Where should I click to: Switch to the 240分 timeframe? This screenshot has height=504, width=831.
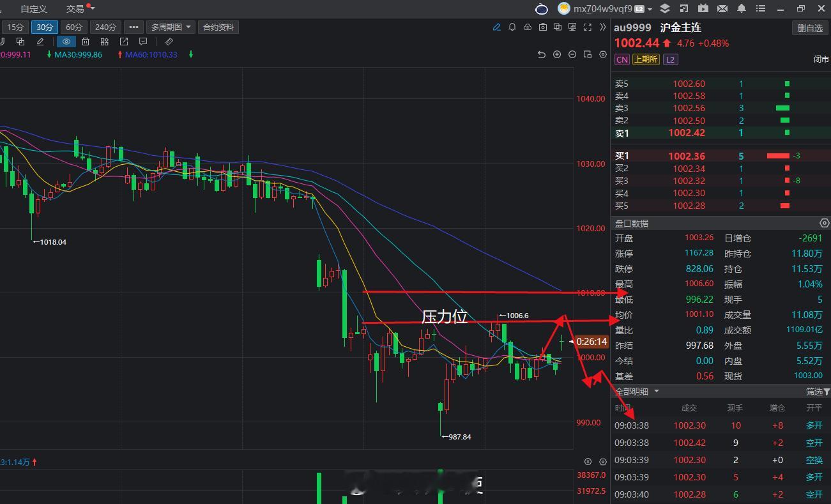point(105,27)
